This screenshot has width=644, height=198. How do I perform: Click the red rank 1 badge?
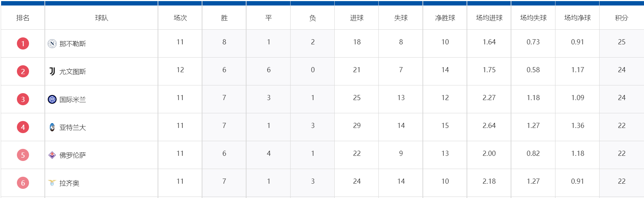tap(23, 44)
